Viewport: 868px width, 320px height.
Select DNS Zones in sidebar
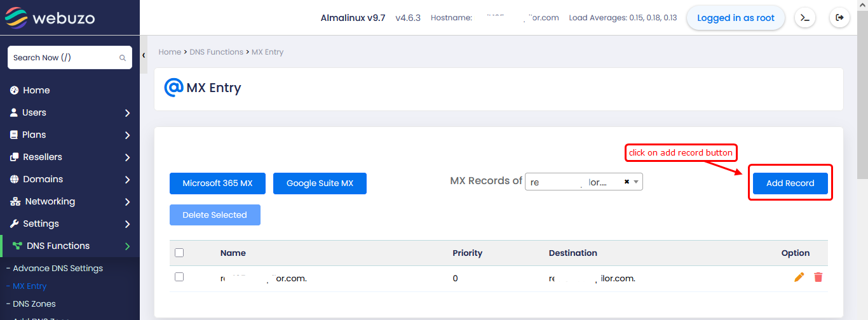point(34,303)
